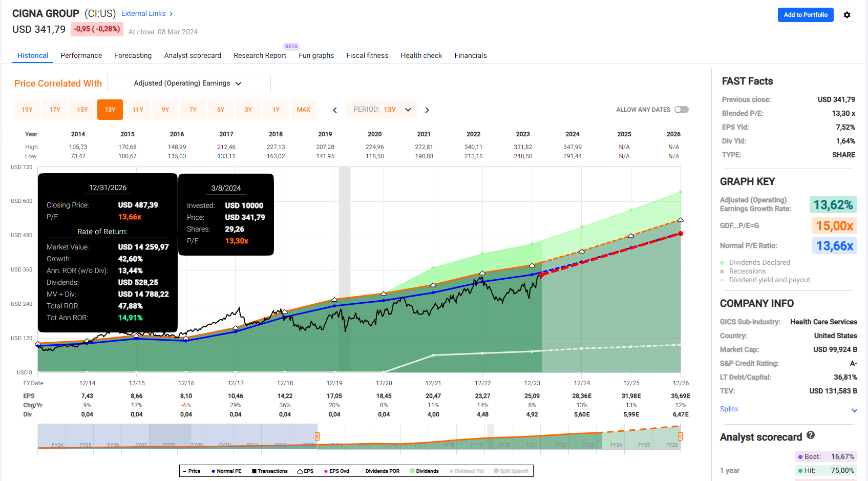Select the 19Y time range
868x481 pixels.
[x=27, y=110]
